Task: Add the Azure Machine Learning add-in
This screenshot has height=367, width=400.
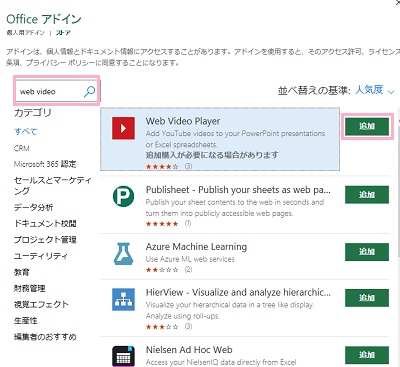Action: pos(367,252)
